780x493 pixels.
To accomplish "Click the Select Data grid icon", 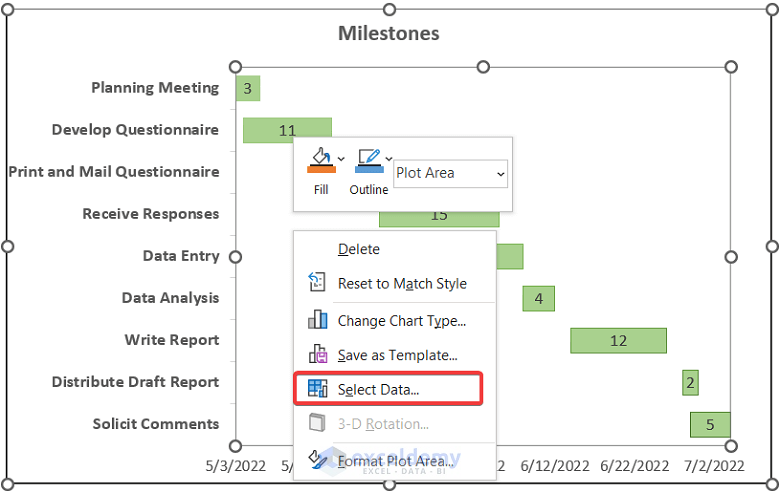I will pyautogui.click(x=317, y=389).
